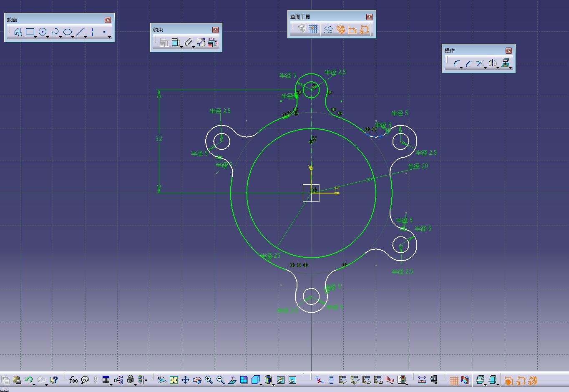This screenshot has width=569, height=392.
Task: Toggle Geometrical Constraints in Sketch Tools
Action: (x=340, y=29)
